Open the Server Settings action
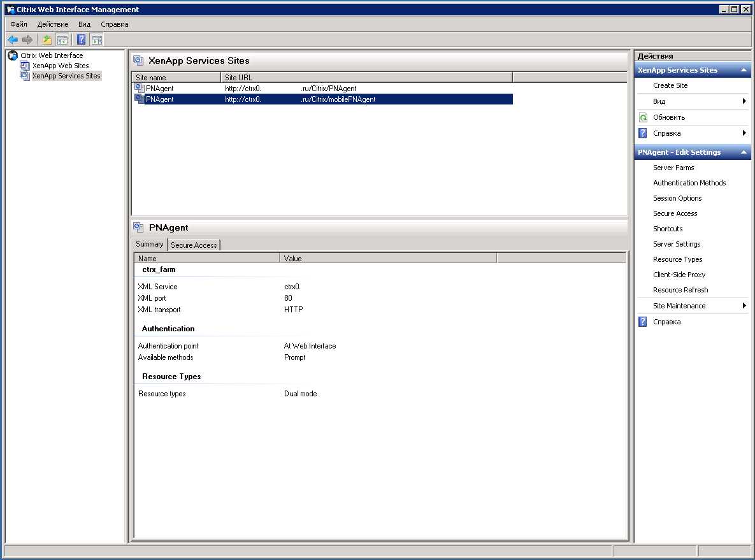The width and height of the screenshot is (755, 560). click(x=677, y=244)
